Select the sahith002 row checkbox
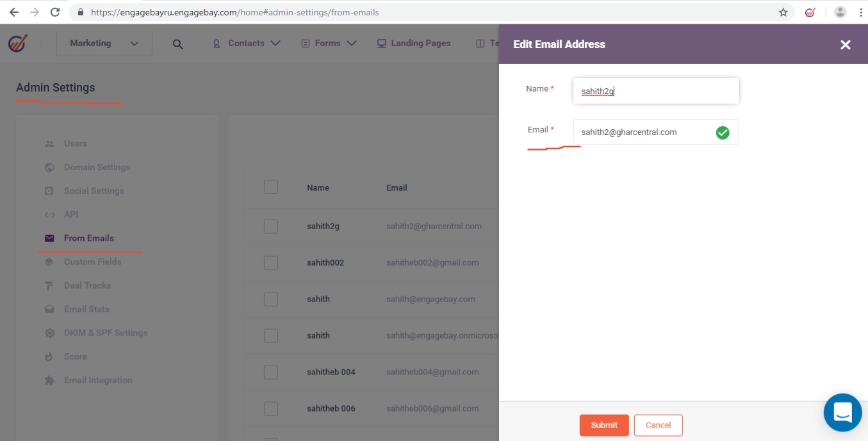 271,262
